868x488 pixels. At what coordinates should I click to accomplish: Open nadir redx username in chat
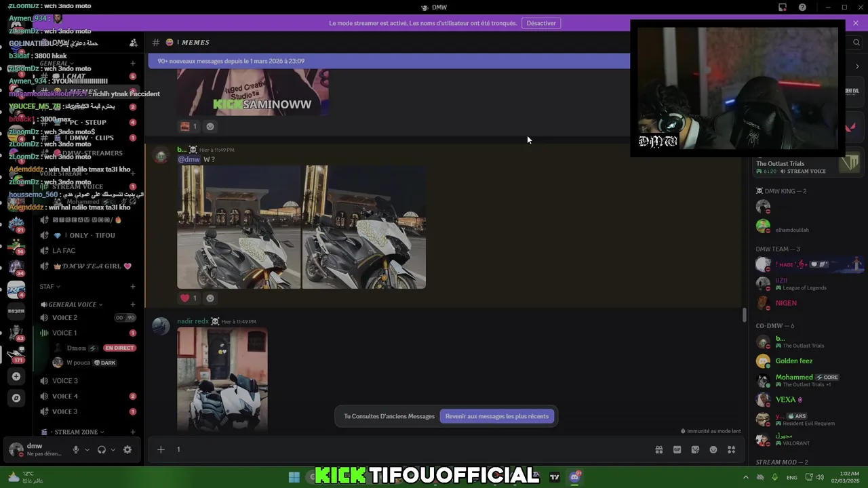(193, 321)
